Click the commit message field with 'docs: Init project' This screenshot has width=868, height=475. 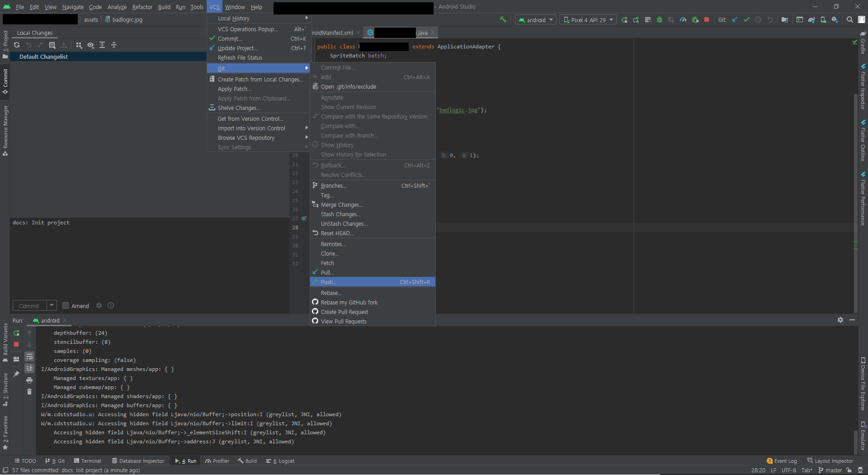[x=150, y=258]
